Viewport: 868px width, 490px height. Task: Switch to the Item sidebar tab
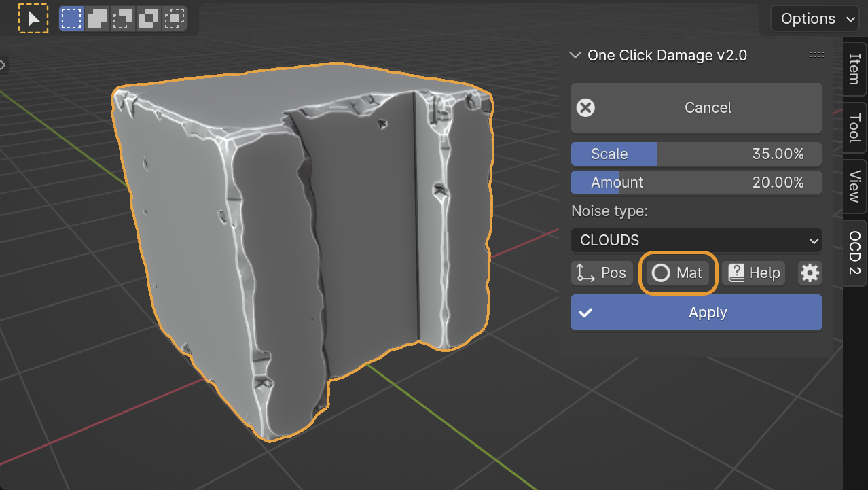(x=854, y=69)
